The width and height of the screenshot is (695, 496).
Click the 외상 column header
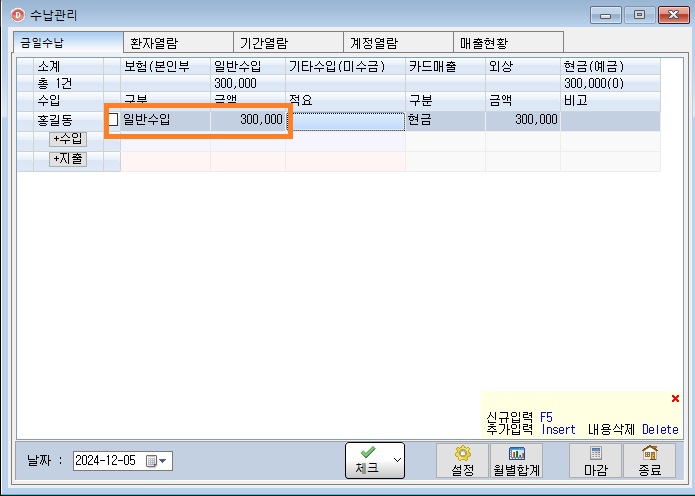coord(523,66)
